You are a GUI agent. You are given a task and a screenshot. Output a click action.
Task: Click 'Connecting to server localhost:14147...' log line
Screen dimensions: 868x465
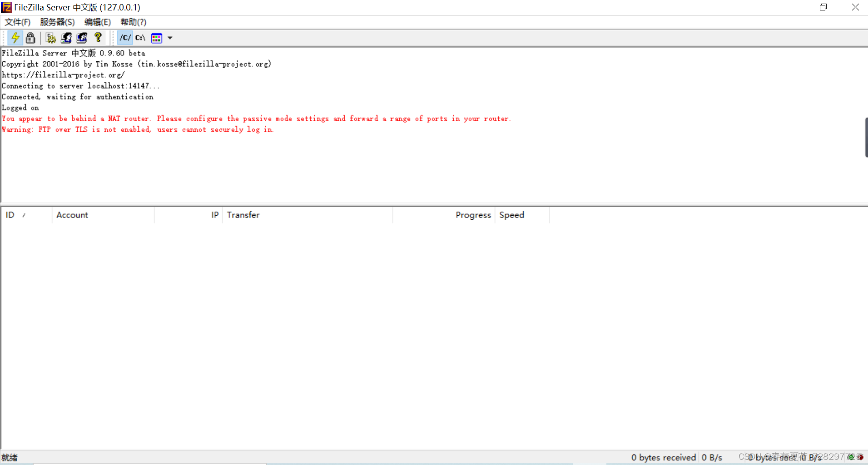(x=80, y=86)
